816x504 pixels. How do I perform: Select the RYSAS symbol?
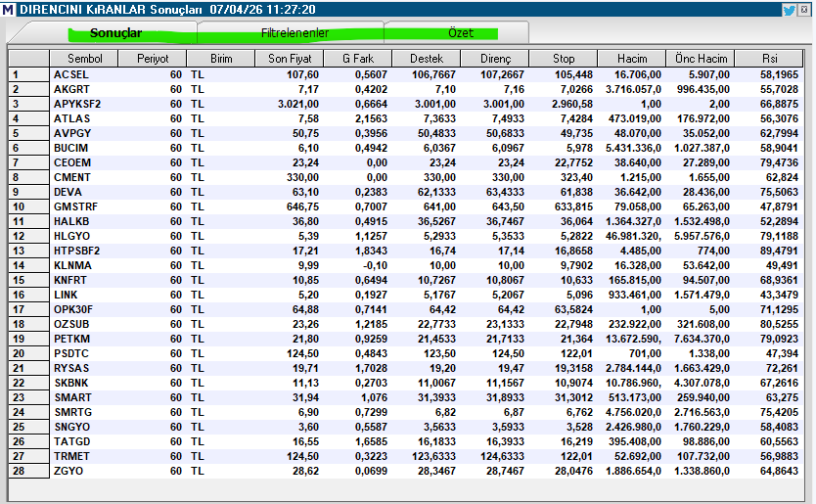[71, 368]
